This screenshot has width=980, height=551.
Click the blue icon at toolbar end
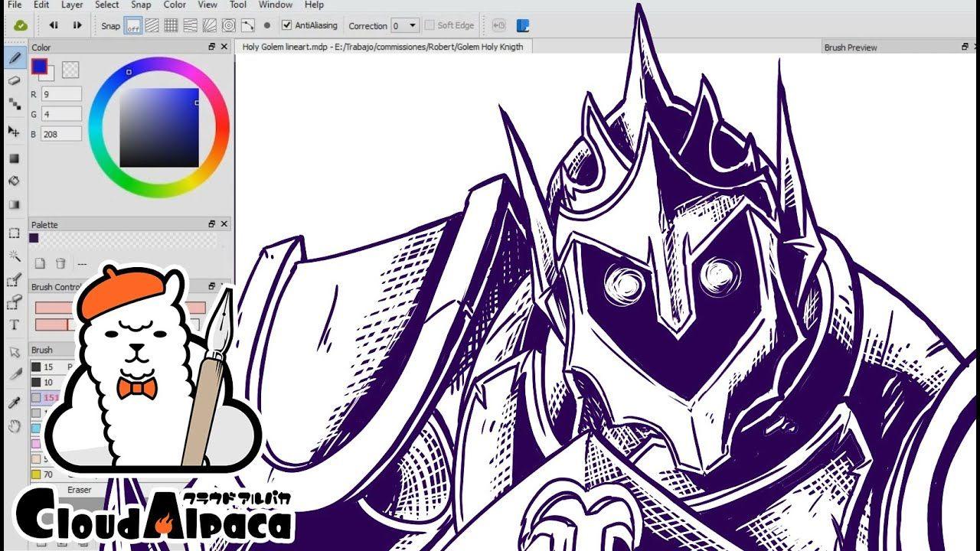[x=523, y=25]
